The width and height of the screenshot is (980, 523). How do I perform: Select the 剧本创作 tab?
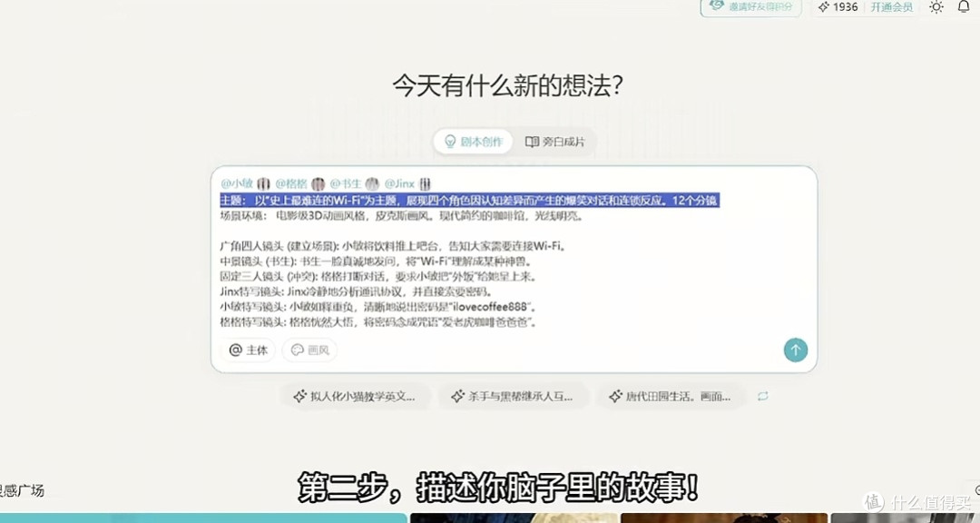[473, 142]
